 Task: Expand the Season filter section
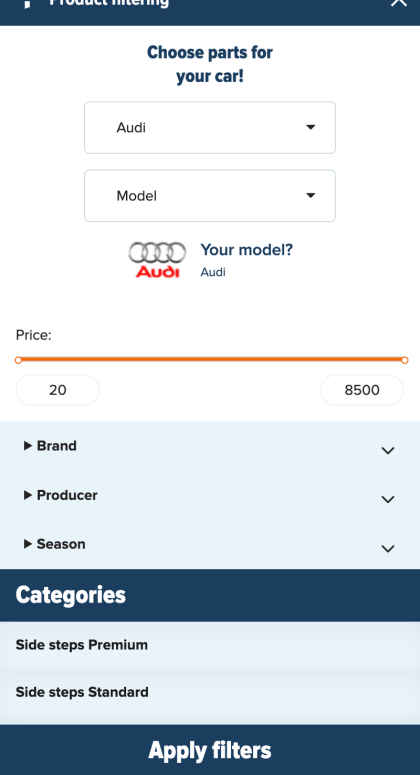click(x=210, y=544)
